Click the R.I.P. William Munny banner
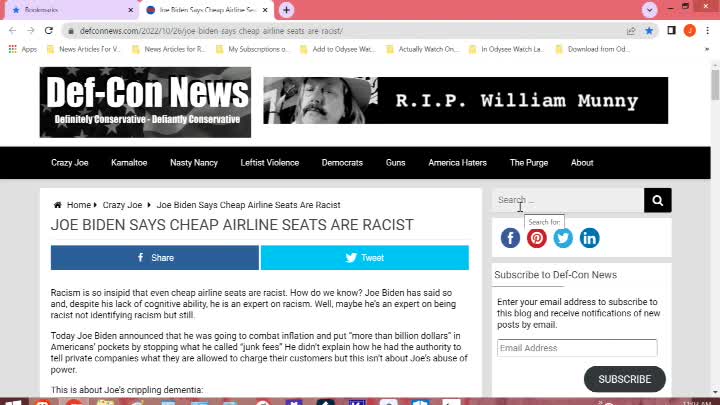This screenshot has width=720, height=405. (x=466, y=100)
